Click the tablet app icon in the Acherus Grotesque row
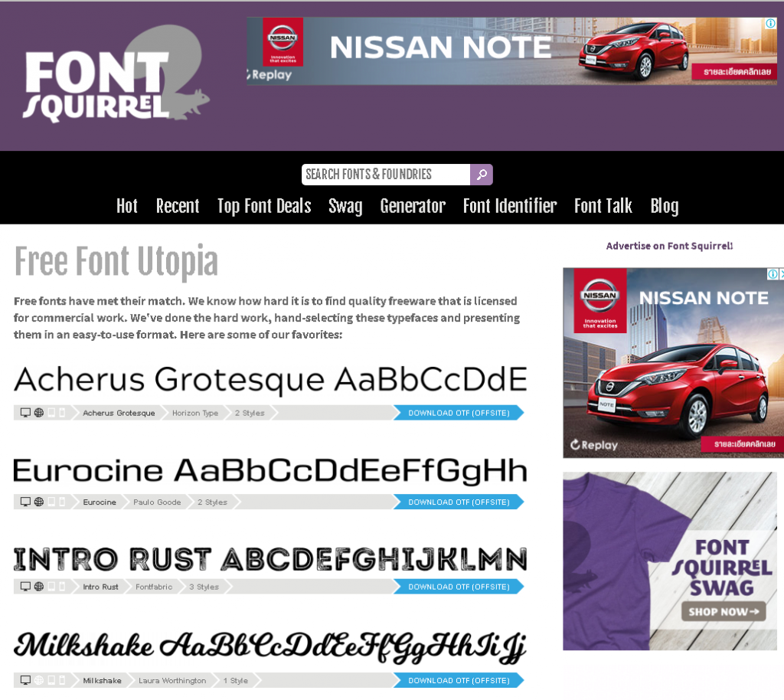This screenshot has height=700, width=784. coord(51,413)
